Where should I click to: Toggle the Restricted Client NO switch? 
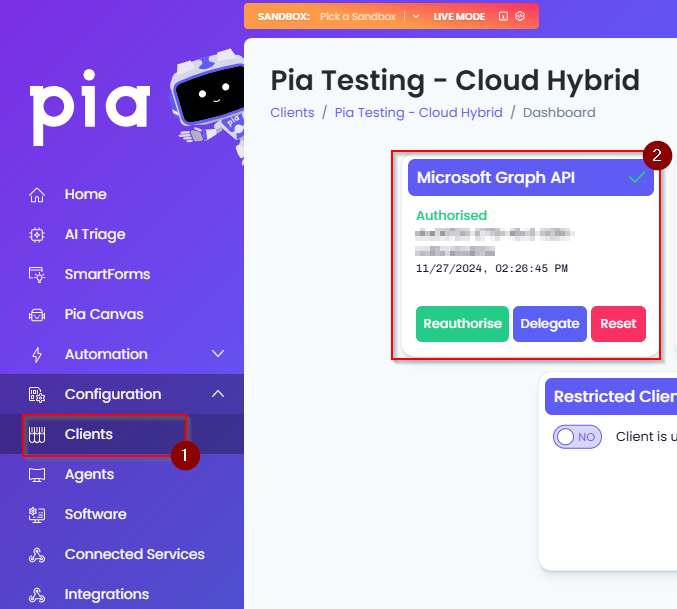click(577, 437)
